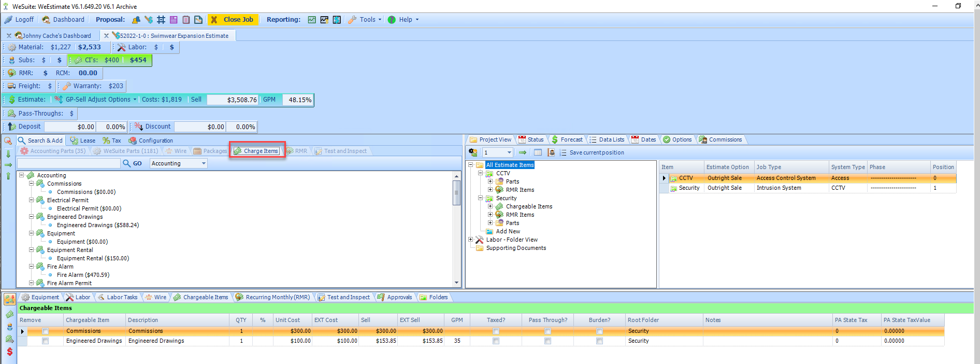Switch to the Commissions tab

[x=720, y=139]
